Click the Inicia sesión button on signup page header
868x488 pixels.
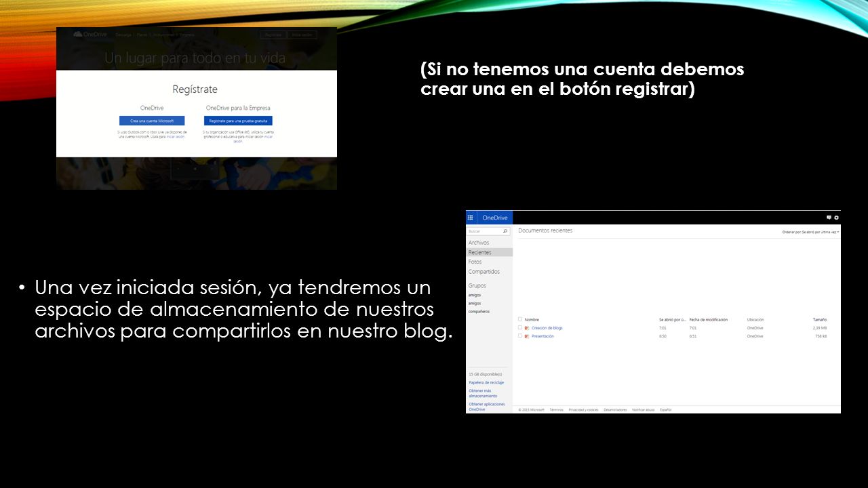[x=302, y=35]
